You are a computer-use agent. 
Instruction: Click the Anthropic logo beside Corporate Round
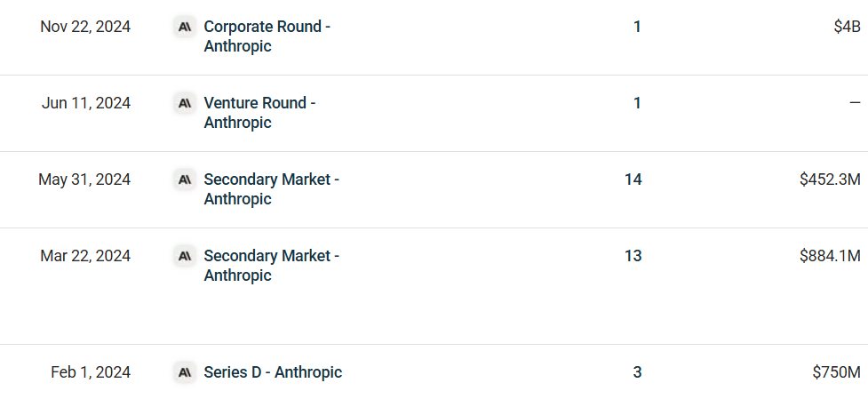click(x=184, y=27)
